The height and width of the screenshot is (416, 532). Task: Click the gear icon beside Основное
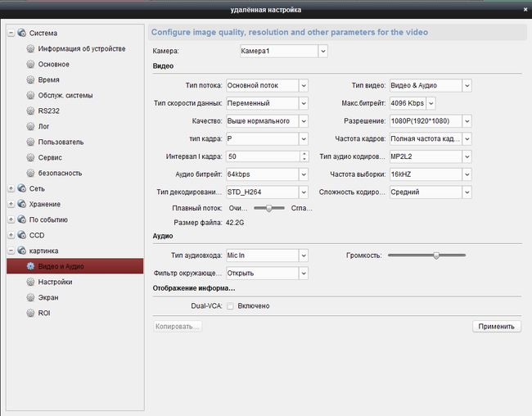coord(30,64)
